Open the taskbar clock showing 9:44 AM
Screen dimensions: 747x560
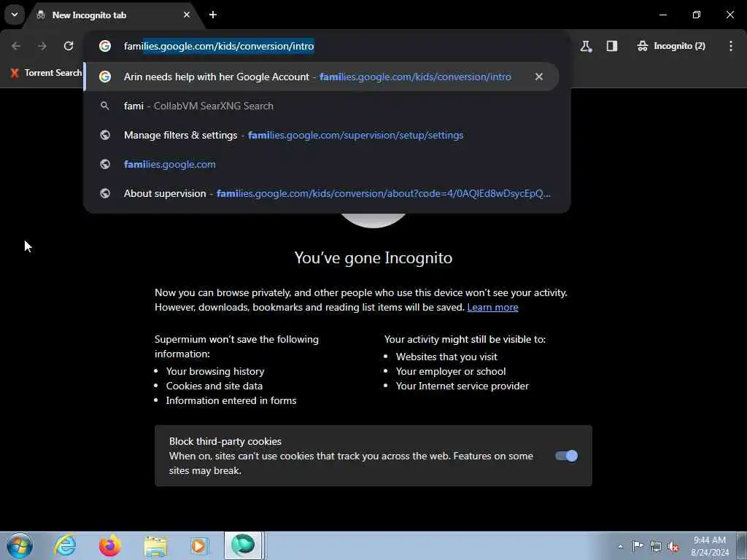710,546
